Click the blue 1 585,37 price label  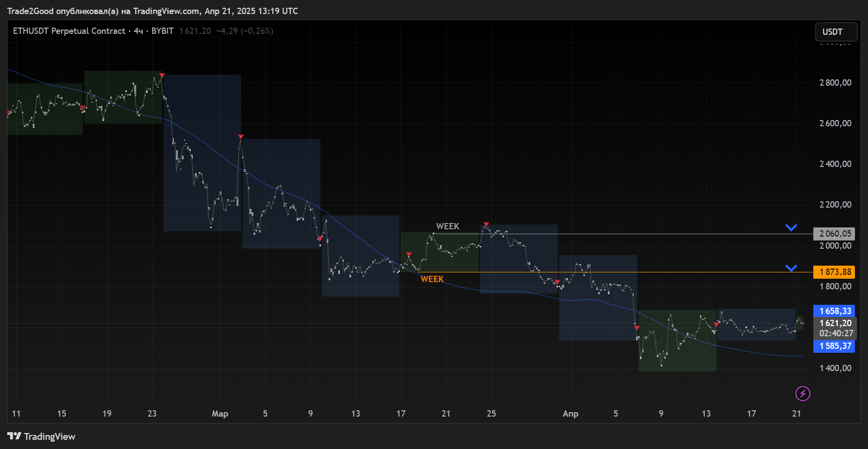click(x=835, y=346)
